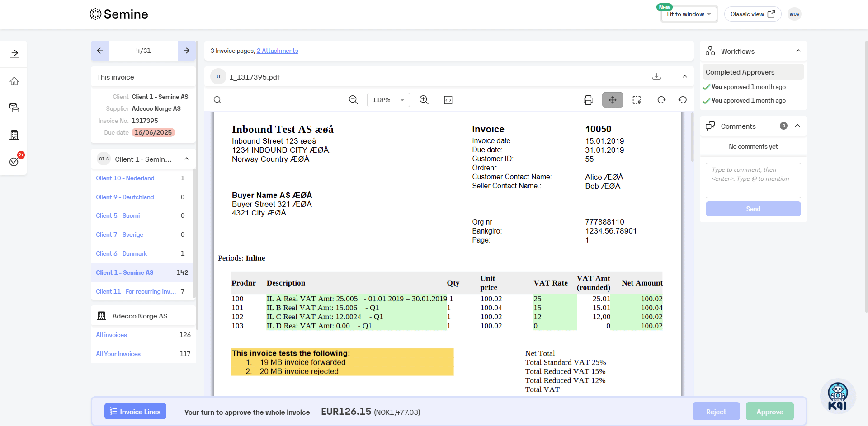The height and width of the screenshot is (426, 868).
Task: Collapse the Workflows panel
Action: pyautogui.click(x=798, y=51)
